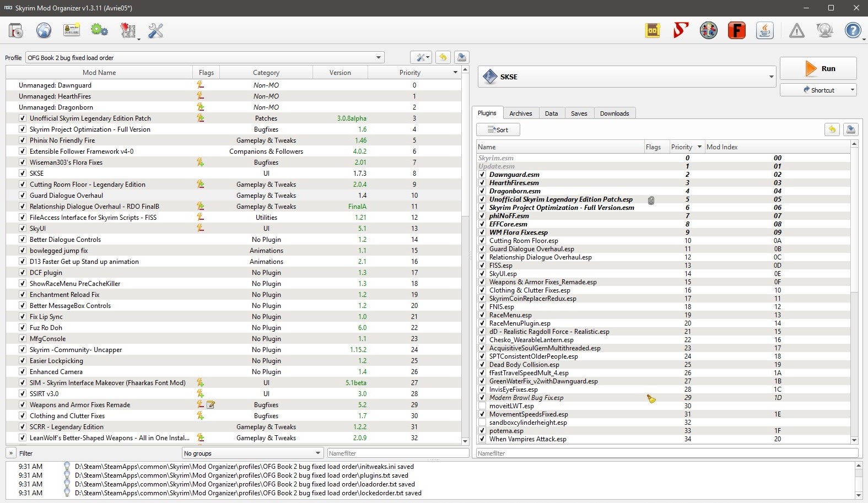Launch the Nexus globe browser icon
This screenshot has width=868, height=503.
tap(44, 30)
